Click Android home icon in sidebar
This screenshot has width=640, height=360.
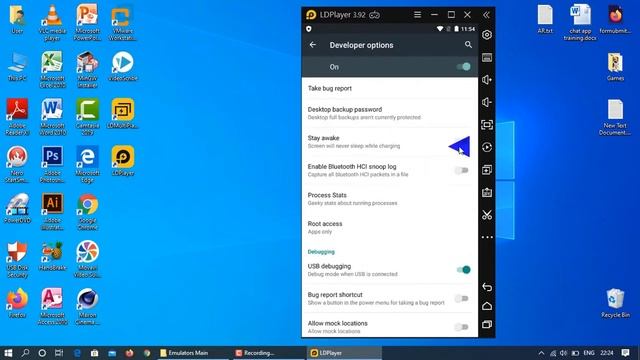487,306
